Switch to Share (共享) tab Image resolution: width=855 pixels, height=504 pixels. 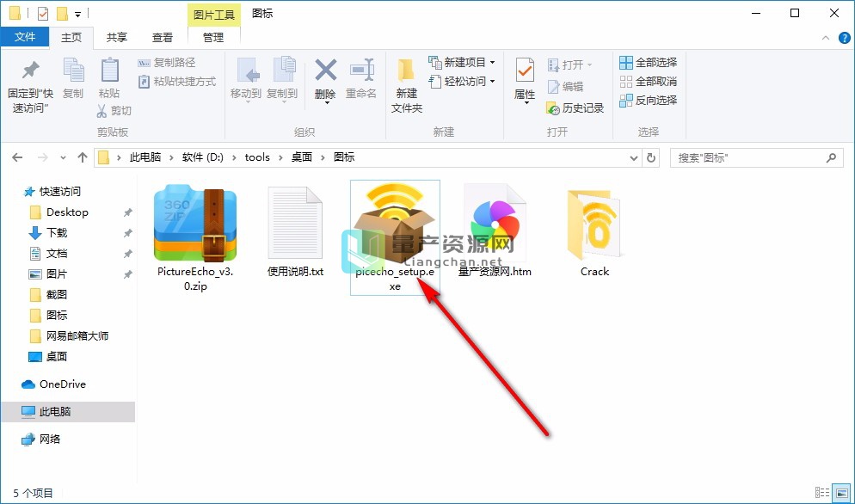[117, 37]
